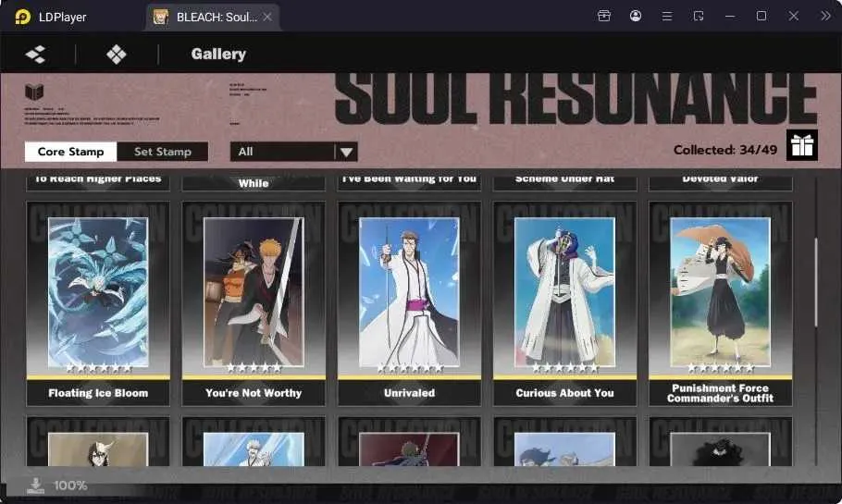Open the bottom-row card with white-haired swordsman
The height and width of the screenshot is (504, 842).
[x=254, y=441]
